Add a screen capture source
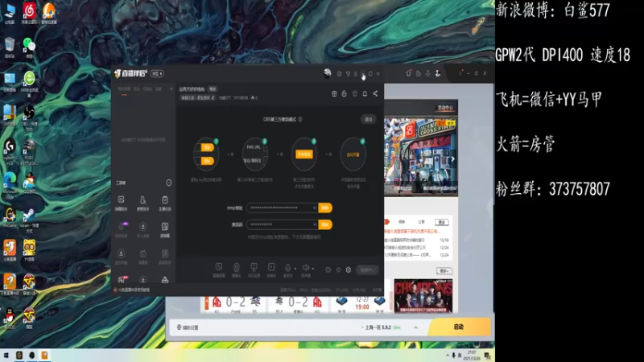Screen dimensions: 644x362 click(218, 270)
